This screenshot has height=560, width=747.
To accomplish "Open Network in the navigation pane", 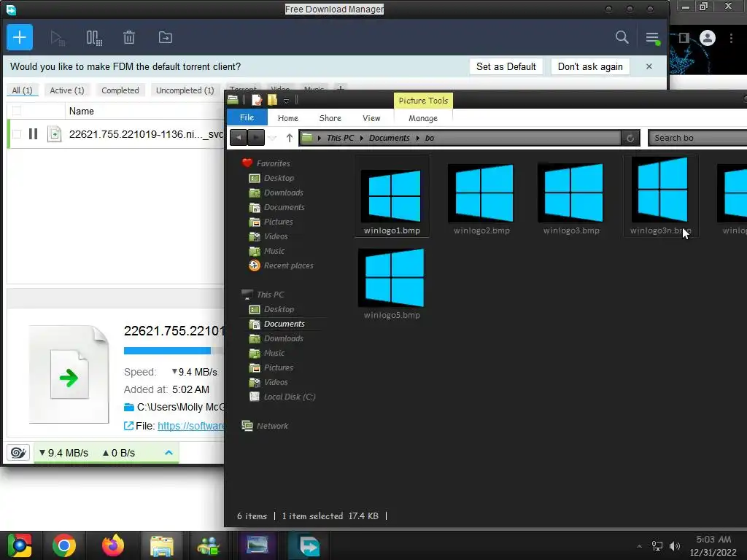I will pos(265,426).
